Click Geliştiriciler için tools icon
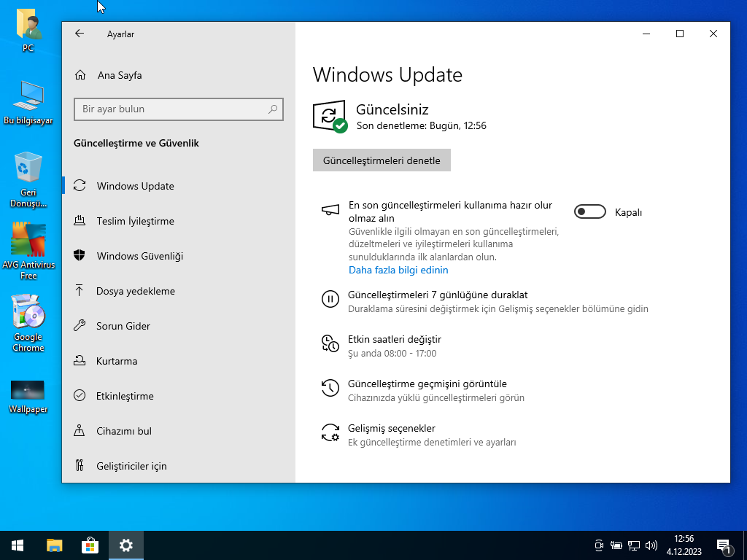 pos(80,465)
